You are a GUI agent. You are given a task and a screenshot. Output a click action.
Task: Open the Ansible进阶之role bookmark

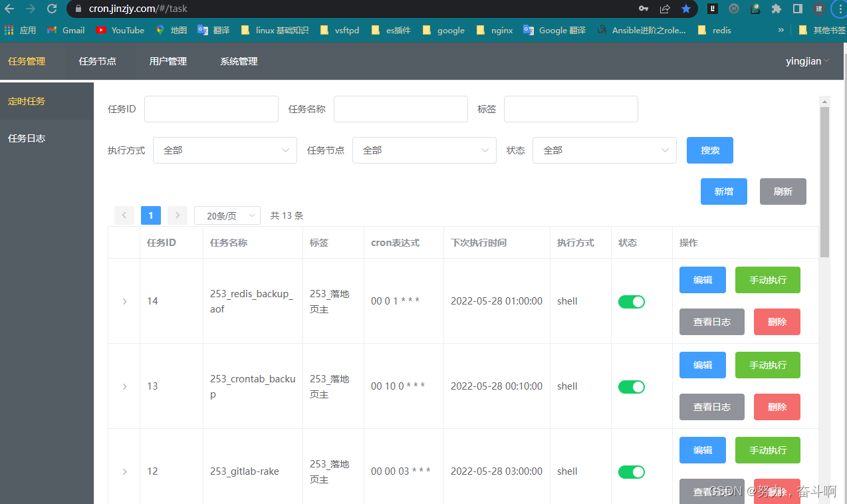coord(642,30)
